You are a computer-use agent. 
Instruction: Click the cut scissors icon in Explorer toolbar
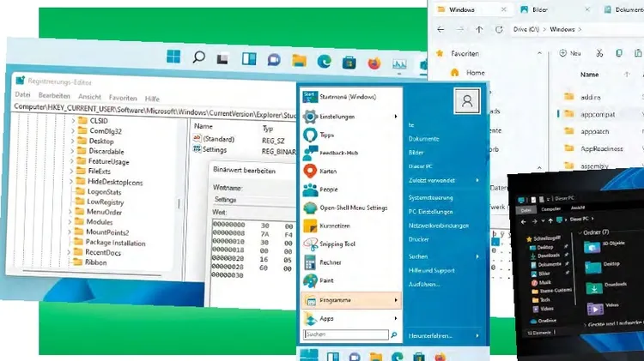599,53
